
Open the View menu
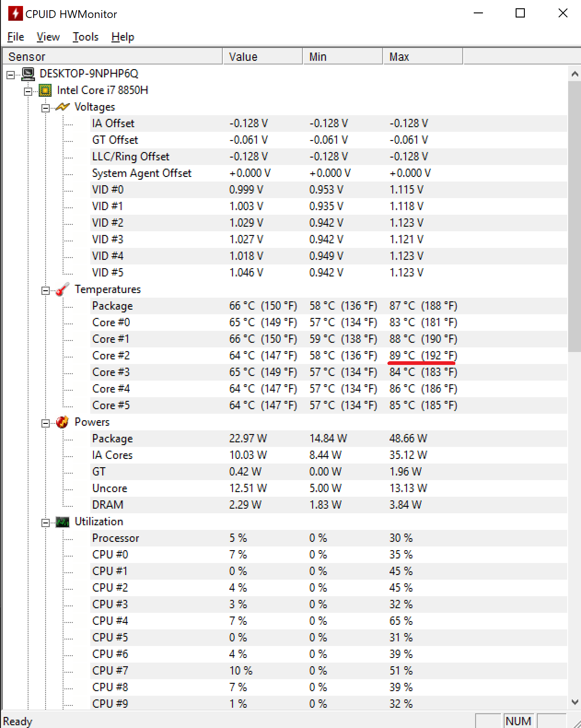pos(48,37)
